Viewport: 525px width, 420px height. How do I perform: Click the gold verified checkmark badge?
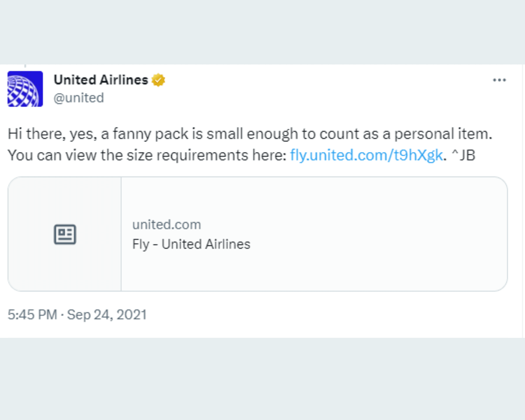158,80
